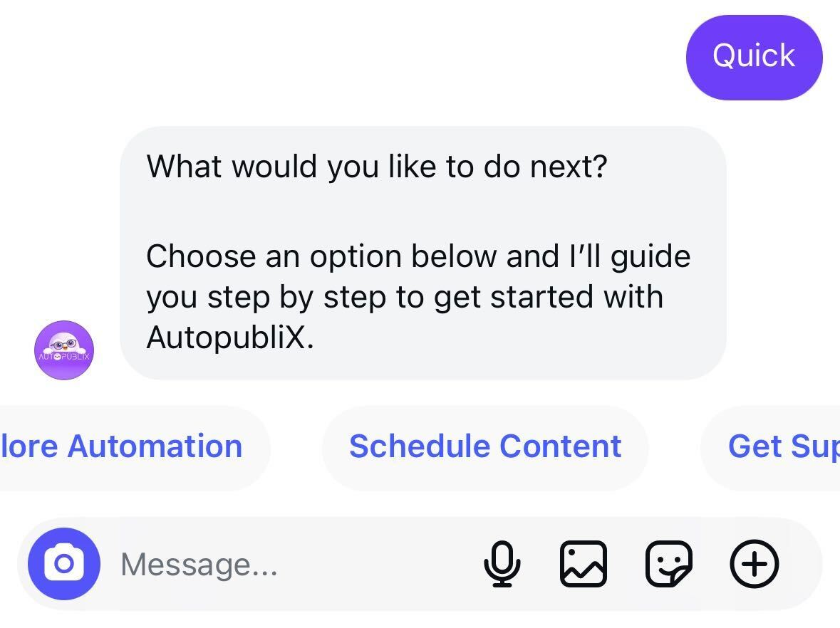This screenshot has height=628, width=840.
Task: Open the Get Support quick reply
Action: coord(777,446)
